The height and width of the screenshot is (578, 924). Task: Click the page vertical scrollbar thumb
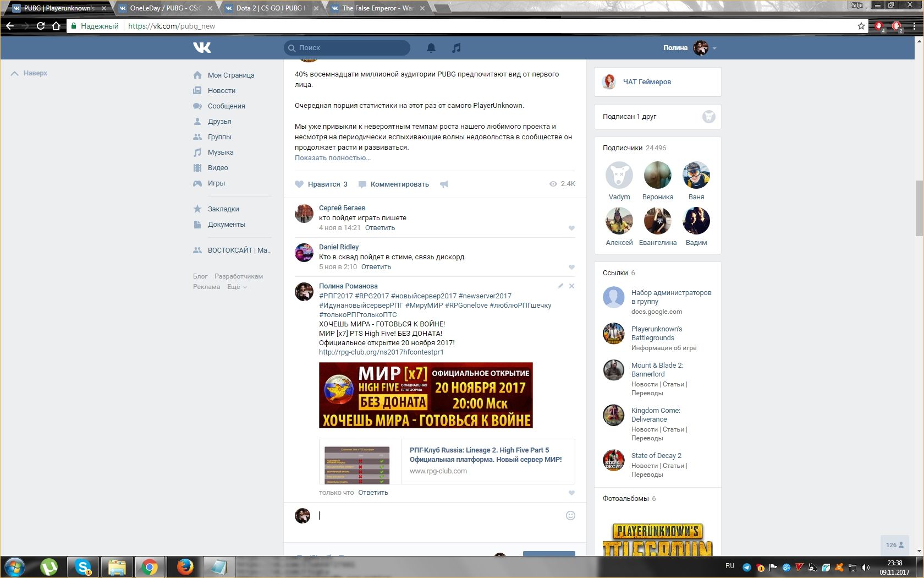coord(919,208)
